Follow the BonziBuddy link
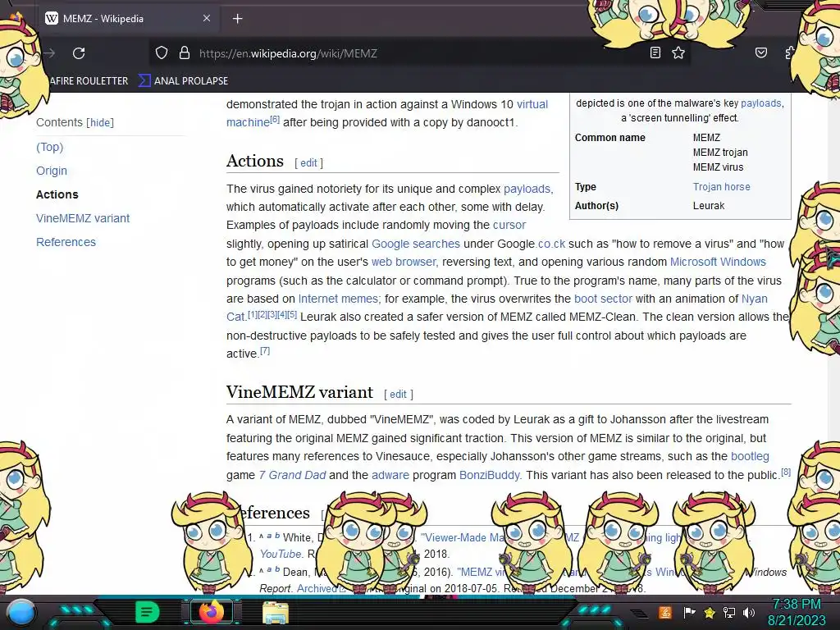Viewport: 840px width, 630px height. [x=490, y=475]
